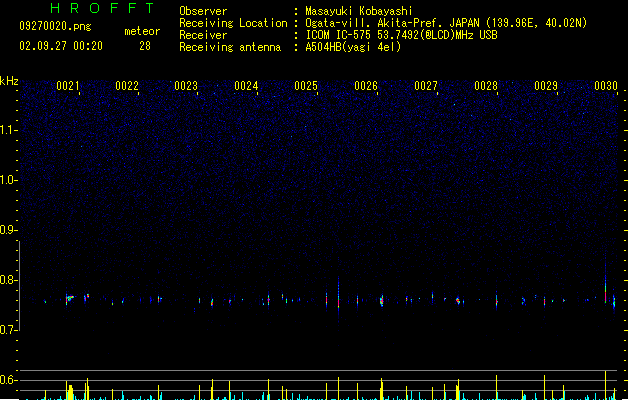Click the 0029 time marker
Viewport: 629px width, 400px height.
[546, 86]
